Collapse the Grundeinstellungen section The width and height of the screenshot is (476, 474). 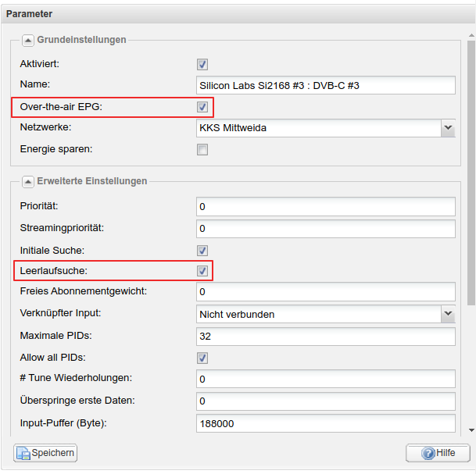[28, 40]
